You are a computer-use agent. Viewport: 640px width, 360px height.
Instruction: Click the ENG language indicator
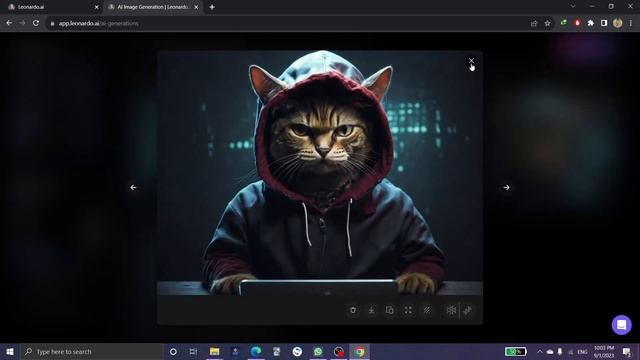tap(582, 351)
